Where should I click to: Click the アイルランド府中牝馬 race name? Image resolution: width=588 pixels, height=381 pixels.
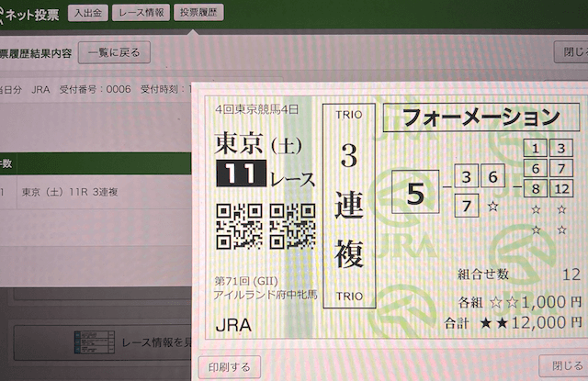266,295
